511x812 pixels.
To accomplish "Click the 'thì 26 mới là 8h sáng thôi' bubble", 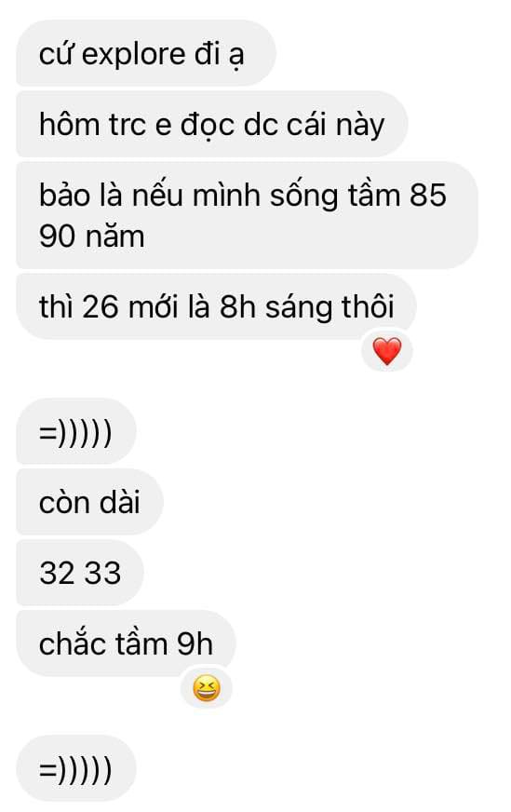I will pyautogui.click(x=217, y=306).
